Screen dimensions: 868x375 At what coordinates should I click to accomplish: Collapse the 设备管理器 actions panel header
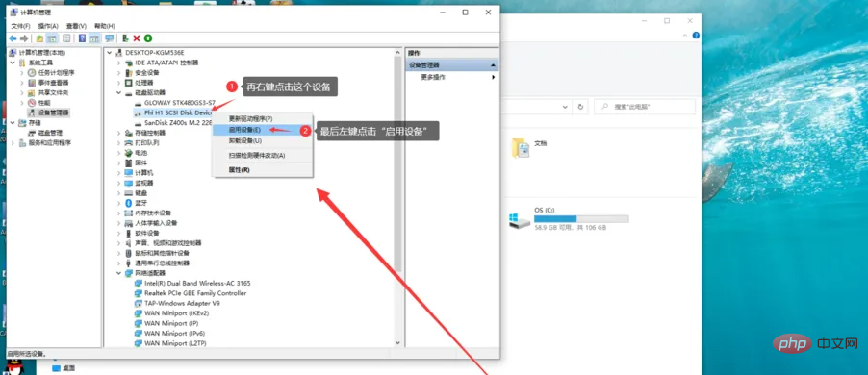click(493, 65)
